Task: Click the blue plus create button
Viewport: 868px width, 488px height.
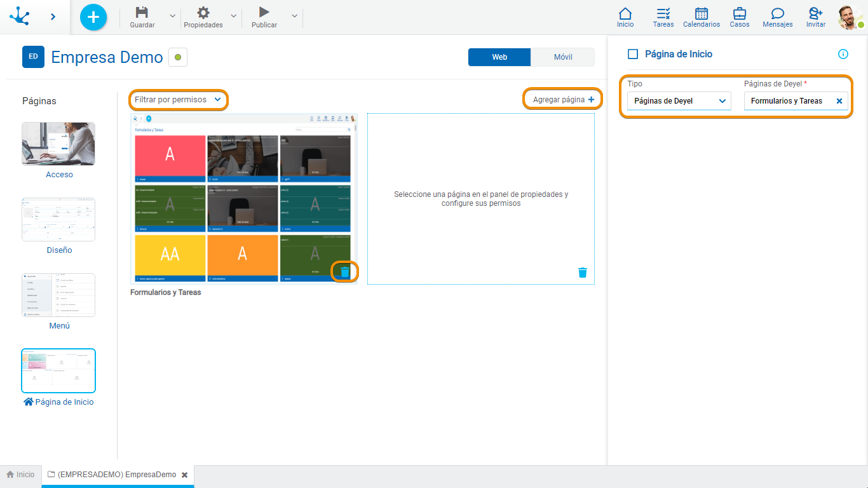Action: pyautogui.click(x=93, y=17)
